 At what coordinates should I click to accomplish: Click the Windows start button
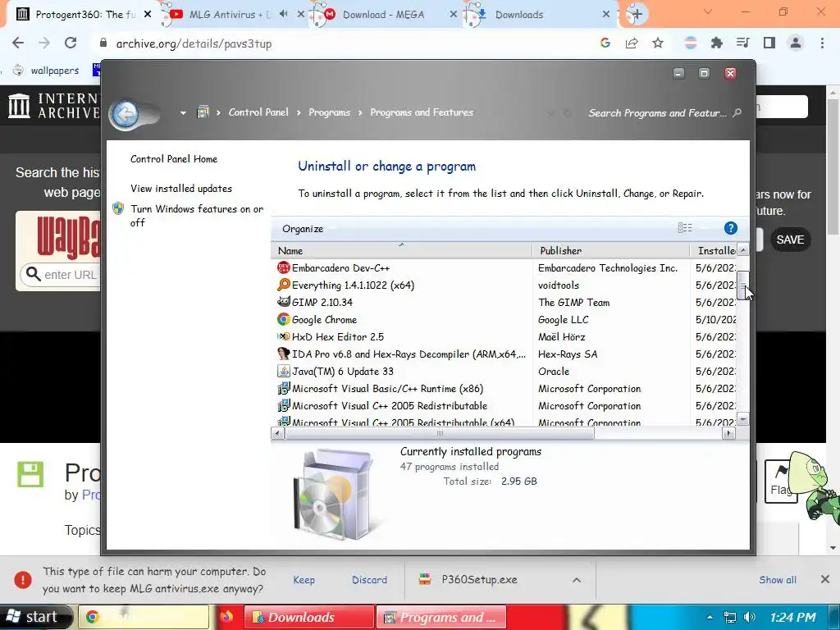[x=34, y=617]
